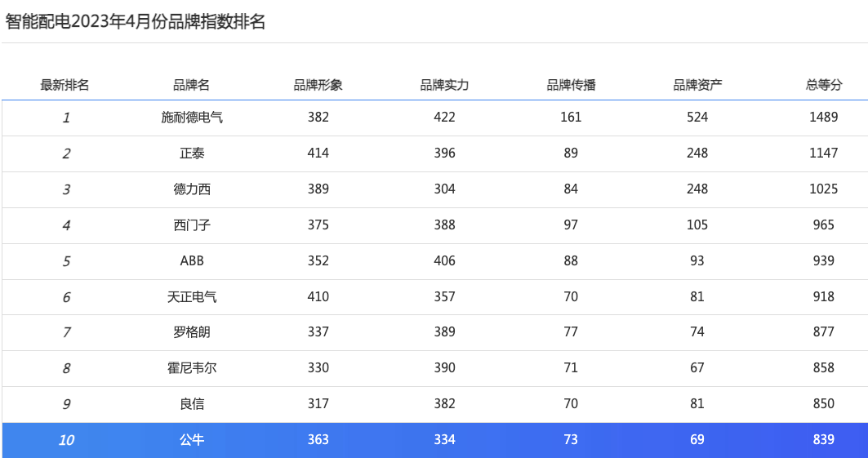Image resolution: width=868 pixels, height=458 pixels.
Task: Select brand name ABB
Action: pos(192,260)
